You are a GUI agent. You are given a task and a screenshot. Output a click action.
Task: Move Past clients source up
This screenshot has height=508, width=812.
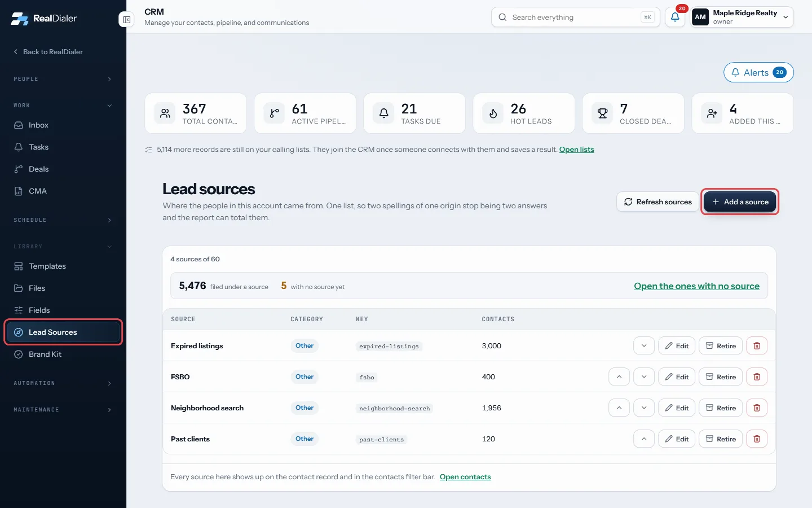[644, 439]
